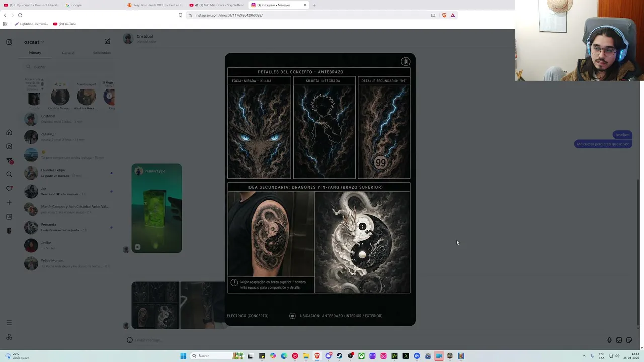The image size is (644, 362).
Task: Open the browser apps grid icon
Action: tap(5, 24)
